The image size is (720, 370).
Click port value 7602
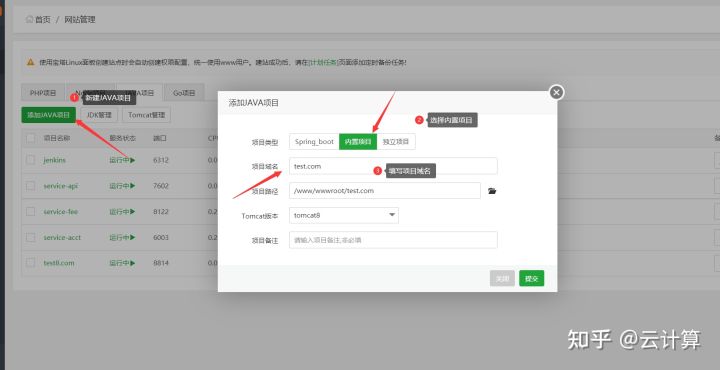(161, 186)
